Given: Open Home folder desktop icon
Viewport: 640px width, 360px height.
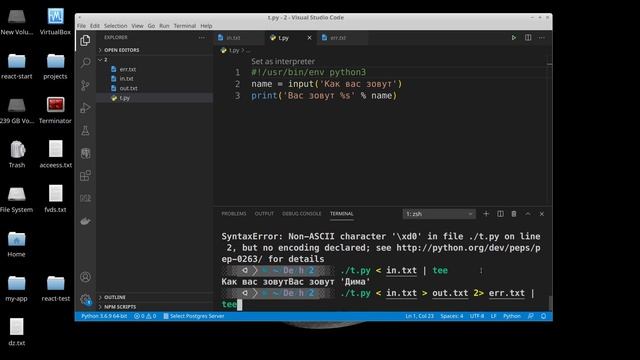Looking at the screenshot, I should [16, 244].
